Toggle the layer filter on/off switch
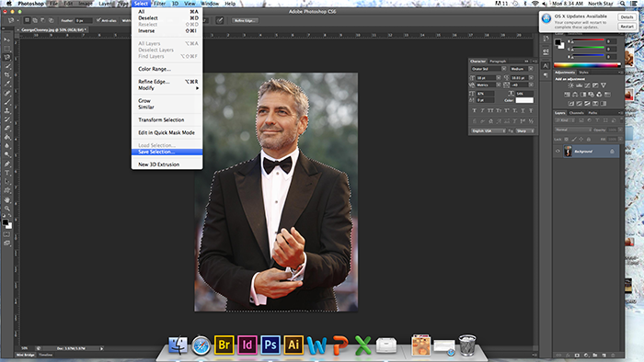 coord(621,120)
